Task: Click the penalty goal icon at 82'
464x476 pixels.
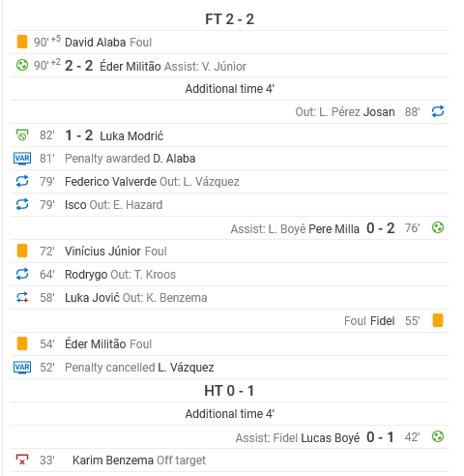Action: (22, 135)
